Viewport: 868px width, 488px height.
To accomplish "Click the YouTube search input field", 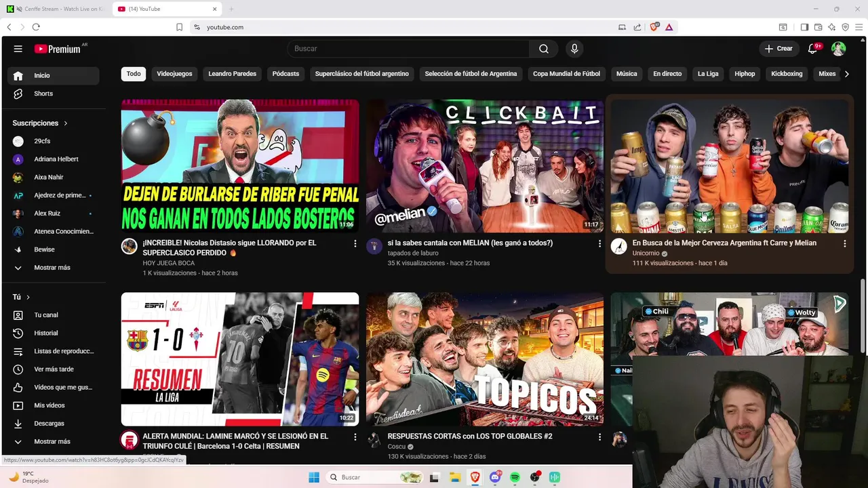I will click(x=408, y=49).
